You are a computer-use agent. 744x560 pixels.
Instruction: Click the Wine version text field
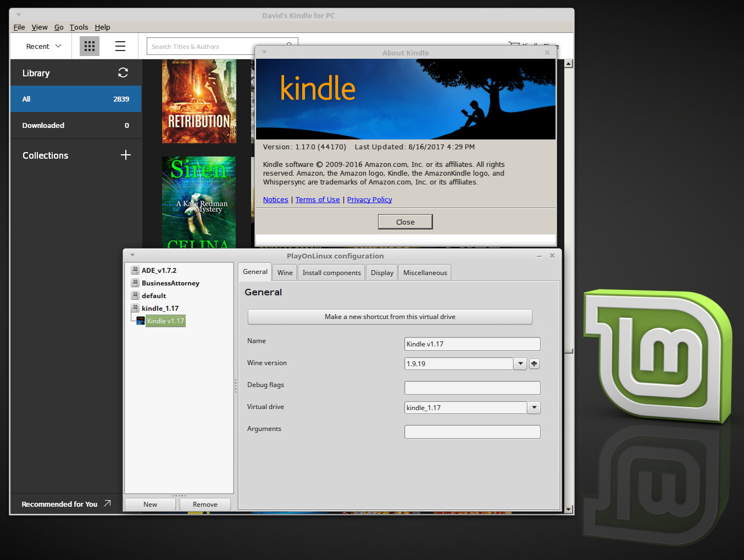[x=459, y=363]
